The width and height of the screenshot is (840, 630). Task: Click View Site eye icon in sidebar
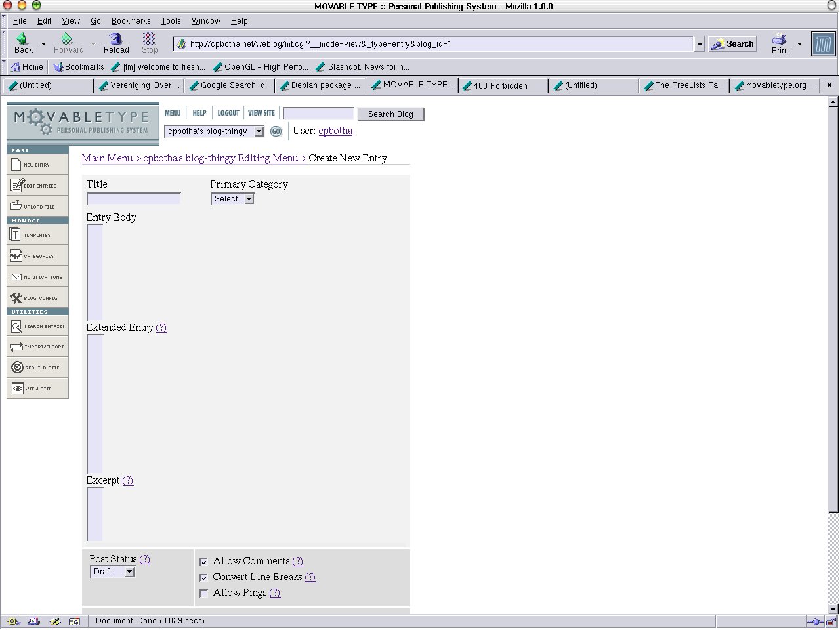pos(18,388)
